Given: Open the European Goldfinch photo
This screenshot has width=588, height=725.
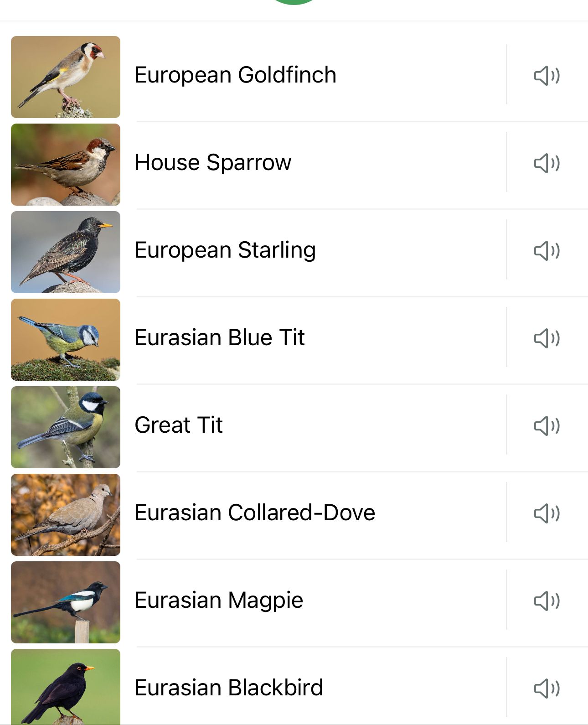Looking at the screenshot, I should [66, 77].
